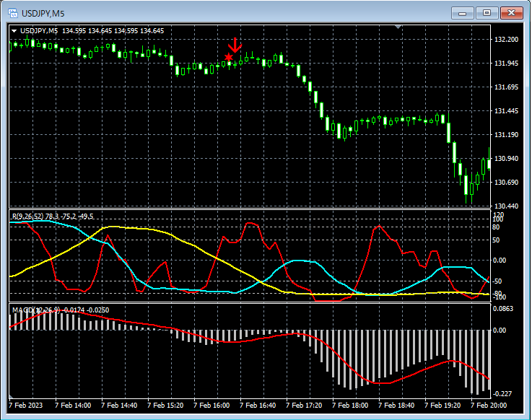Click the chart window icon in title bar
The height and width of the screenshot is (420, 532).
coord(12,12)
